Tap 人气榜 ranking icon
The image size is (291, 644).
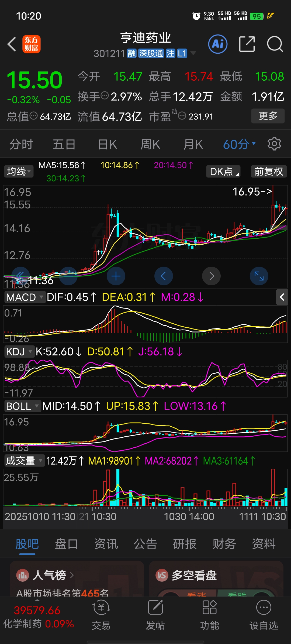23,575
